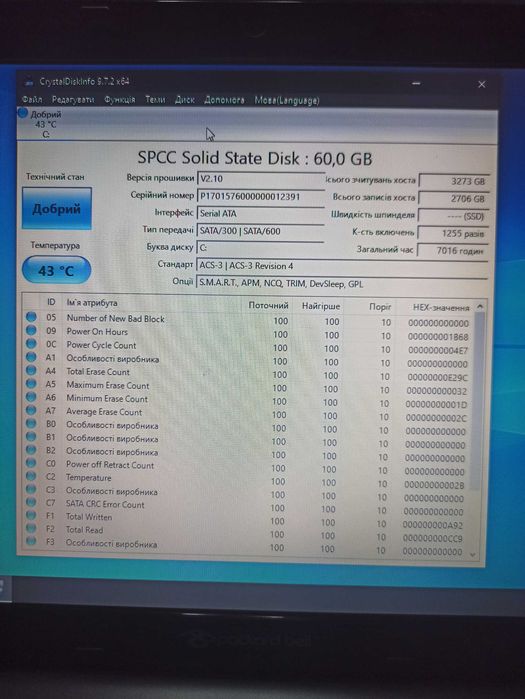
Task: Click the firmware version field V2.10
Action: click(260, 179)
